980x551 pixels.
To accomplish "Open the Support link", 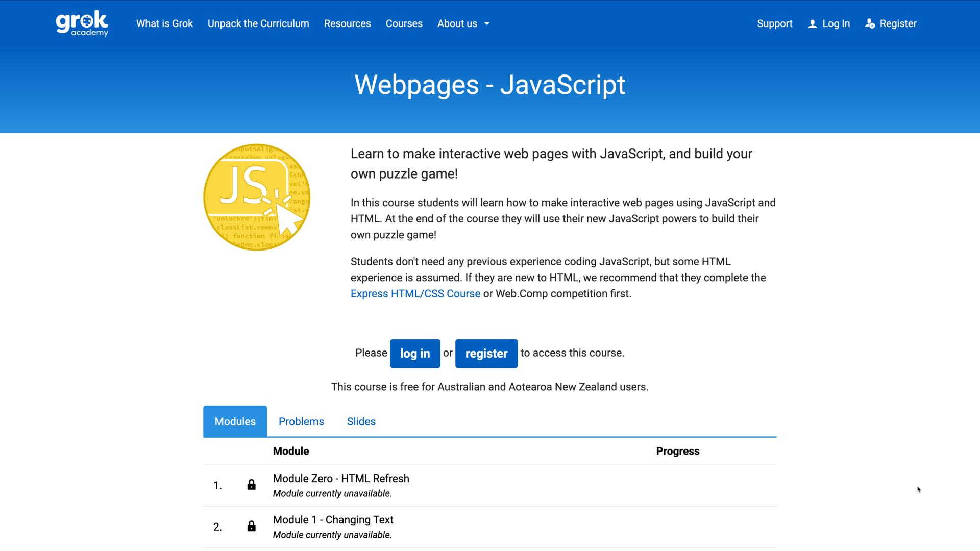I will pyautogui.click(x=775, y=23).
